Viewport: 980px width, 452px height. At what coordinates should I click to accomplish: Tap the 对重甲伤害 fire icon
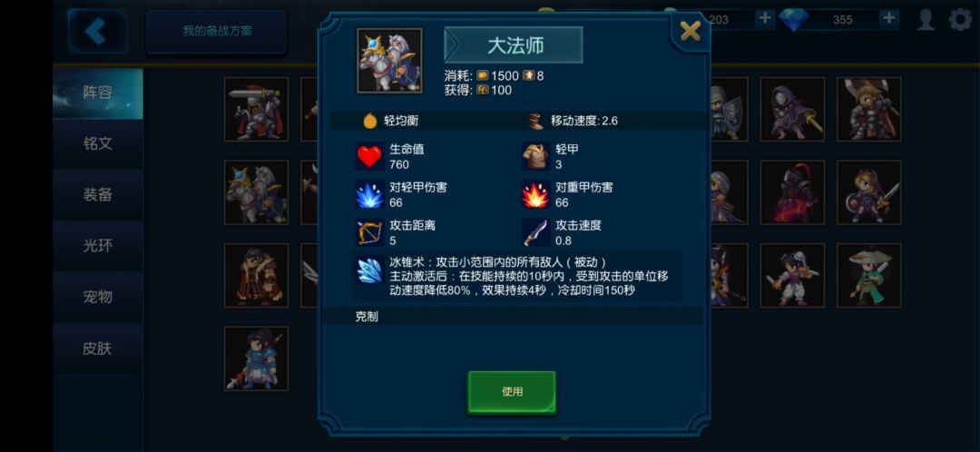point(535,195)
